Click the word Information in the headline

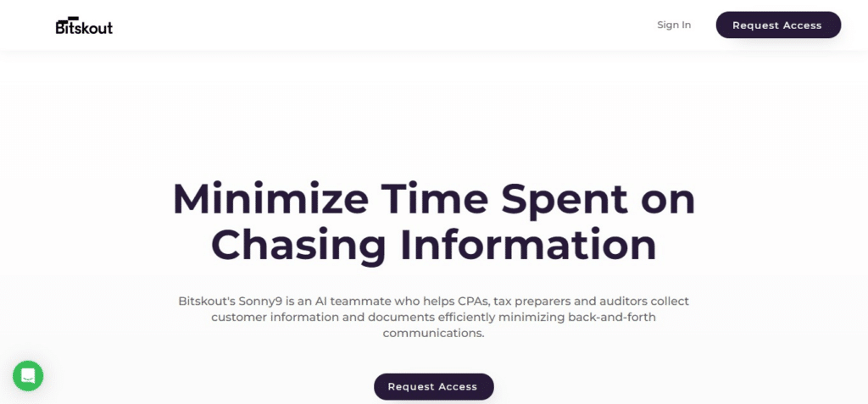tap(528, 244)
